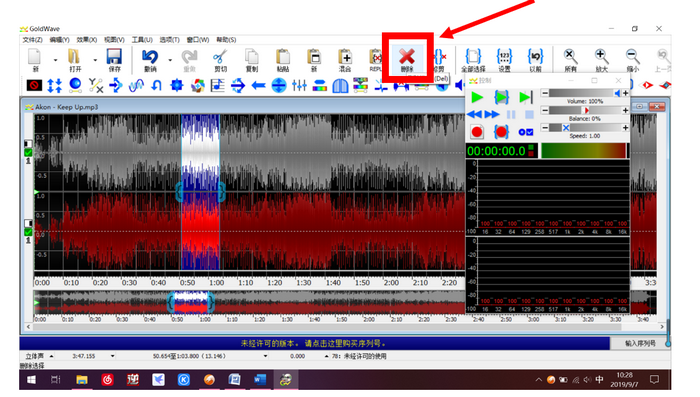Open the undo history dropdown arrow
The width and height of the screenshot is (700, 397).
[x=170, y=60]
